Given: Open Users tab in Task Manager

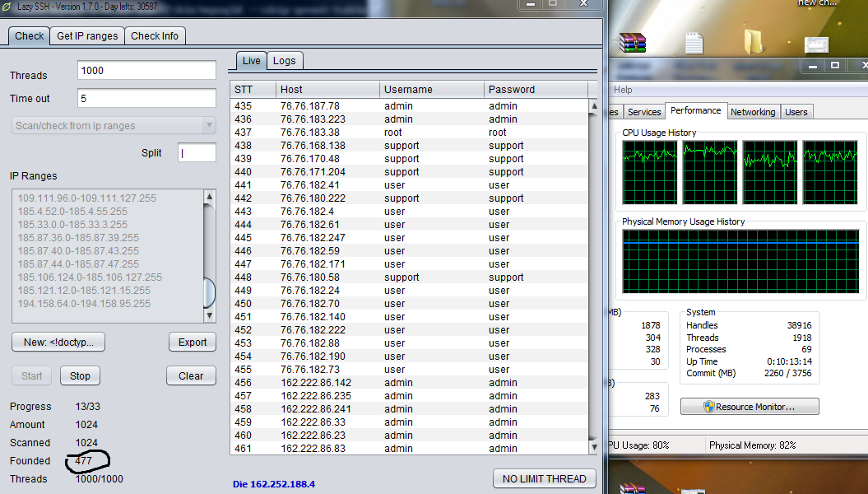Looking at the screenshot, I should [x=796, y=112].
